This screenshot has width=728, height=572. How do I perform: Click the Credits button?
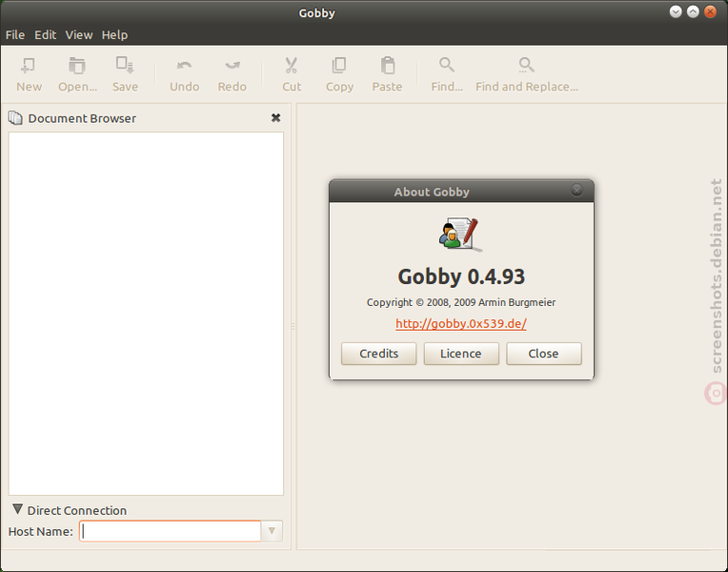tap(379, 354)
